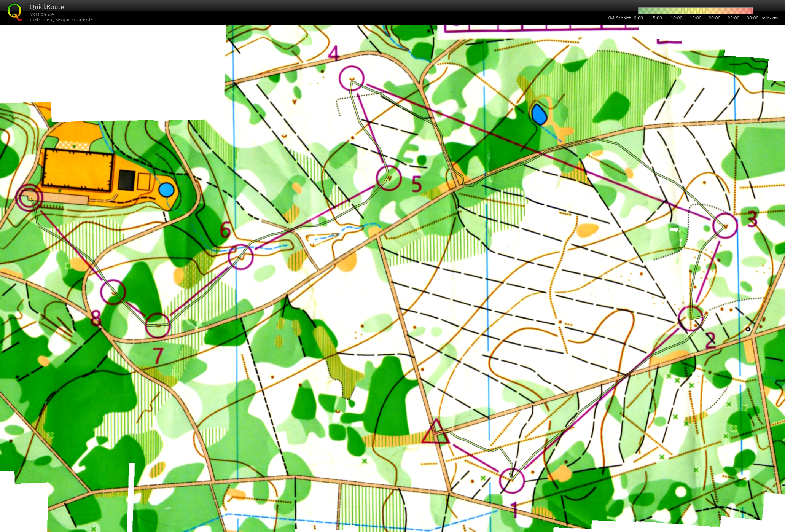Viewport: 785px width, 532px height.
Task: Click control circle 1
Action: (511, 481)
